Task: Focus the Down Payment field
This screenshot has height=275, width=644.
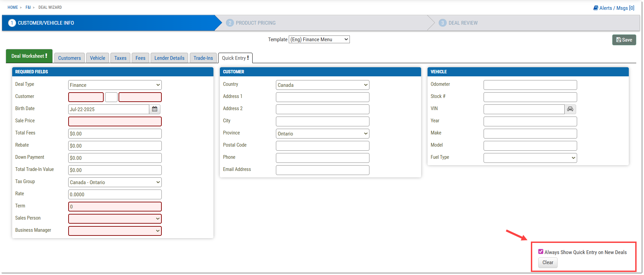Action: click(115, 158)
